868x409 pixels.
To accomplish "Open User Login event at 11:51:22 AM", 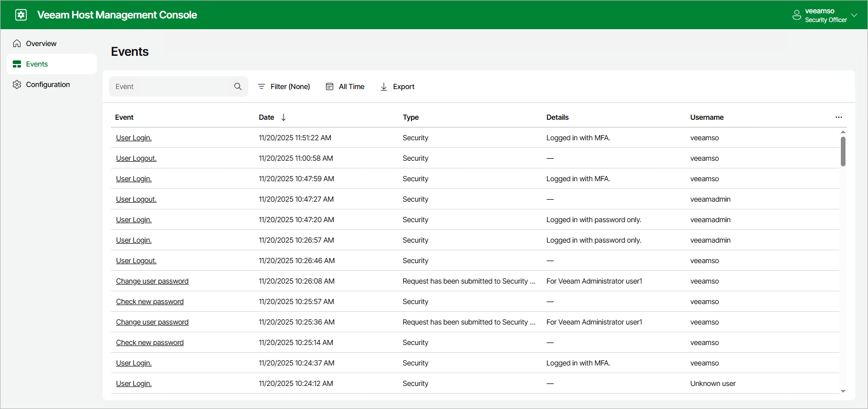I will click(134, 138).
